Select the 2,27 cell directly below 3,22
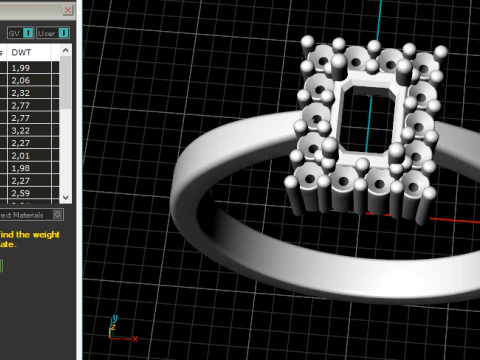Screen dimensions: 480x360 coord(29,143)
